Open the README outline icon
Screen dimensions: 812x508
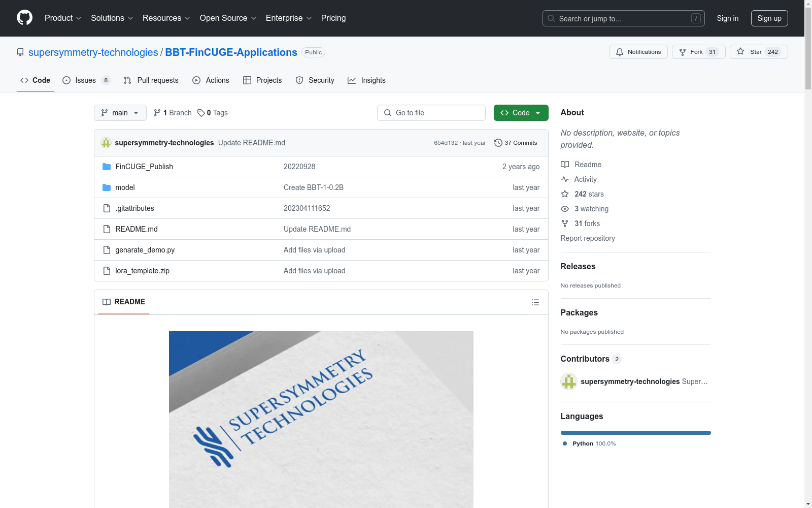point(535,302)
